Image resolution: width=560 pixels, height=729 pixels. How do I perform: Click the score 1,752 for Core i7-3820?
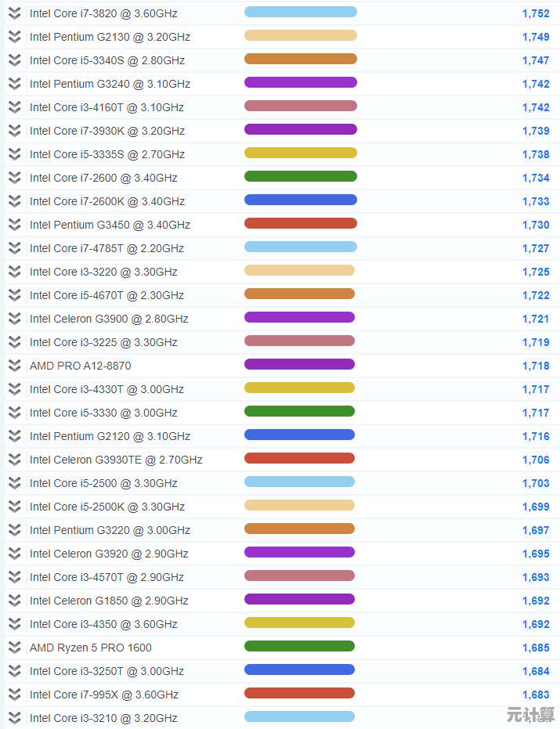(x=536, y=13)
